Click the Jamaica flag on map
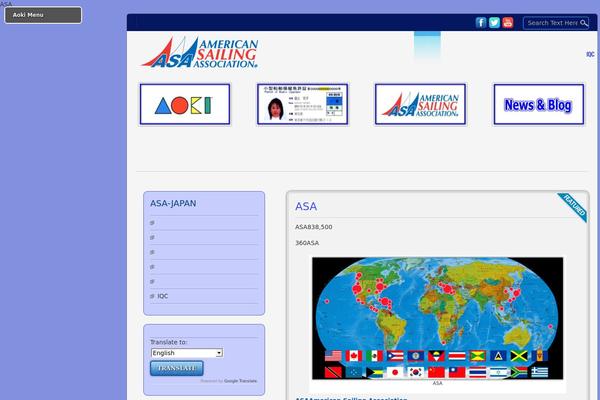Screen dimensions: 600x400 pos(519,356)
